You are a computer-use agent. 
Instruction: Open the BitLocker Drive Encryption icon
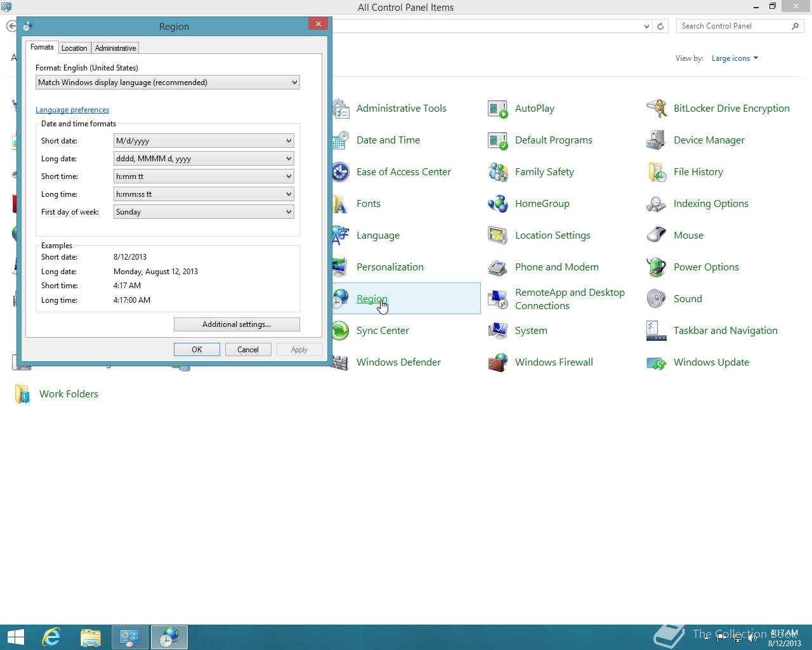tap(657, 109)
